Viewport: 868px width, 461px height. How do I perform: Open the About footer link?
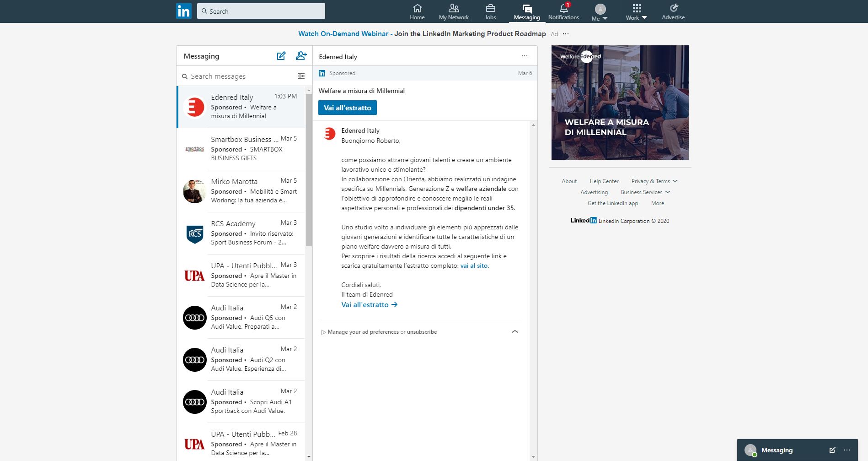569,181
